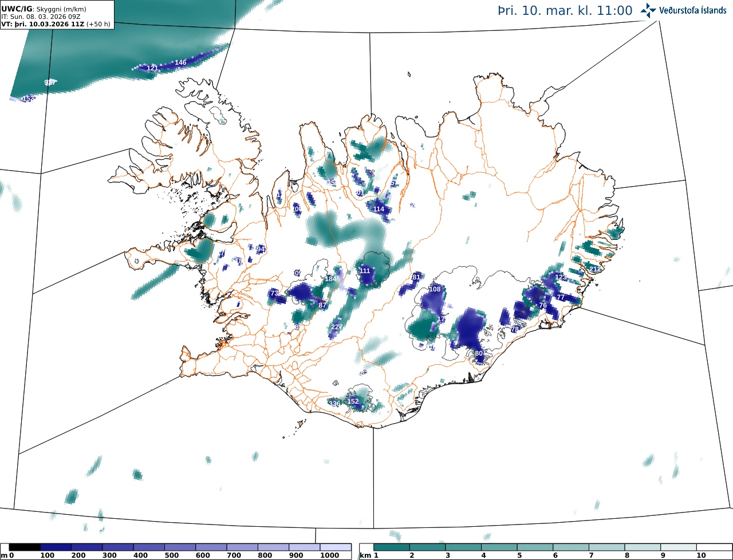Click the 94 visibility value in the west
This screenshot has width=733, height=560.
tap(261, 249)
